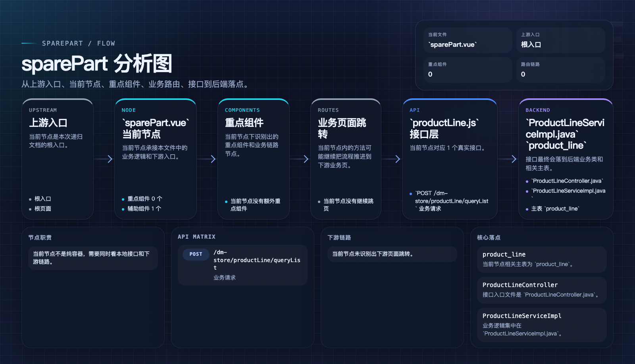
Task: Select the 当前文件 `sparePart.vue` summary card
Action: 468,40
